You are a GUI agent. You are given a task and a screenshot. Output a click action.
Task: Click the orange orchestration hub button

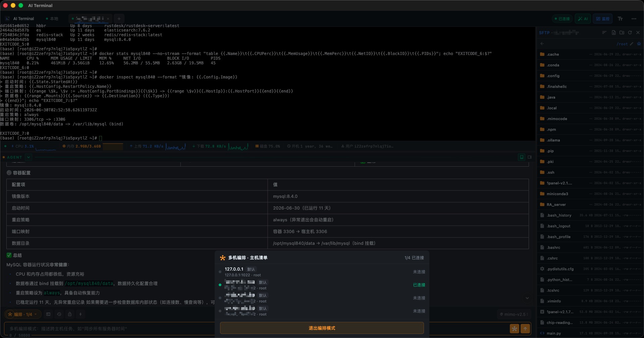[514, 329]
